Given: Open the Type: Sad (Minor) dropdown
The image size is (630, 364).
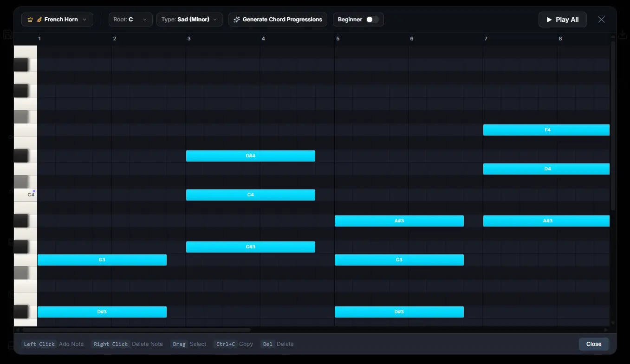Looking at the screenshot, I should coord(189,19).
